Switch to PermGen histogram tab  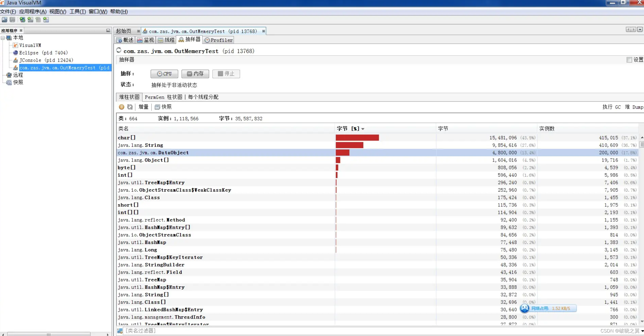click(164, 97)
